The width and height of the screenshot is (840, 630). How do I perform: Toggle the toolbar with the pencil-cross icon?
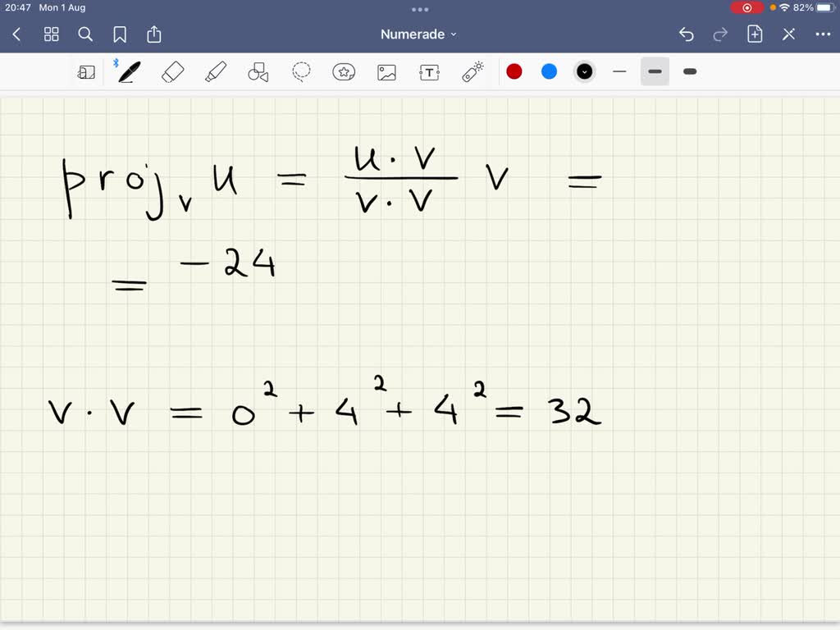click(788, 34)
